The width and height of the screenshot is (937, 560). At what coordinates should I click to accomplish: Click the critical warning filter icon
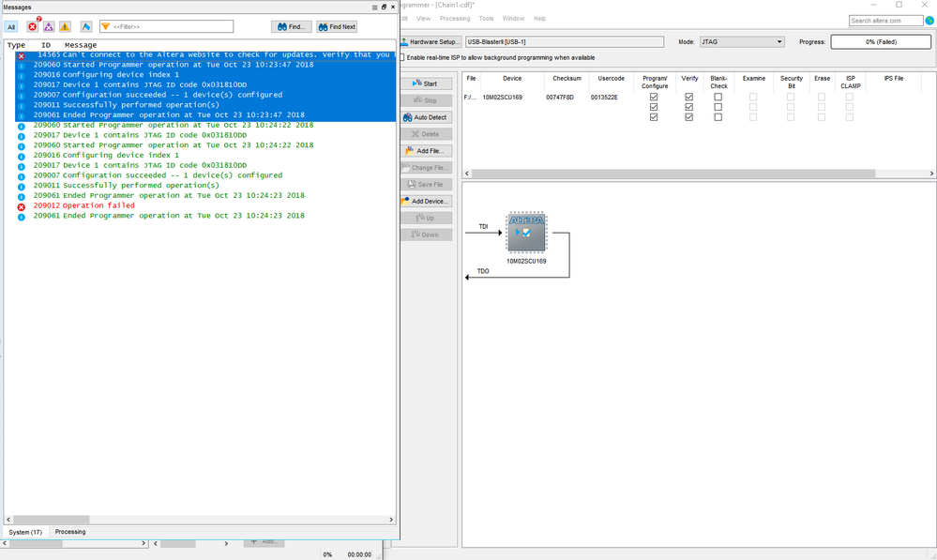49,26
